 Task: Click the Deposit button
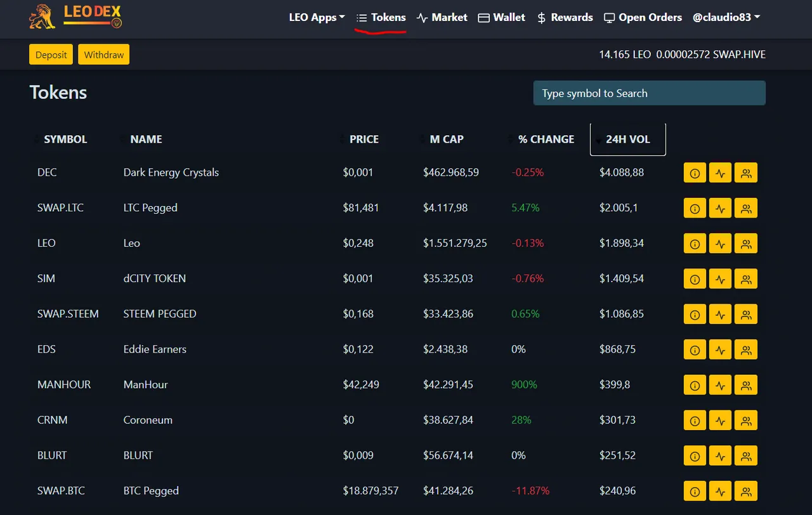(51, 55)
